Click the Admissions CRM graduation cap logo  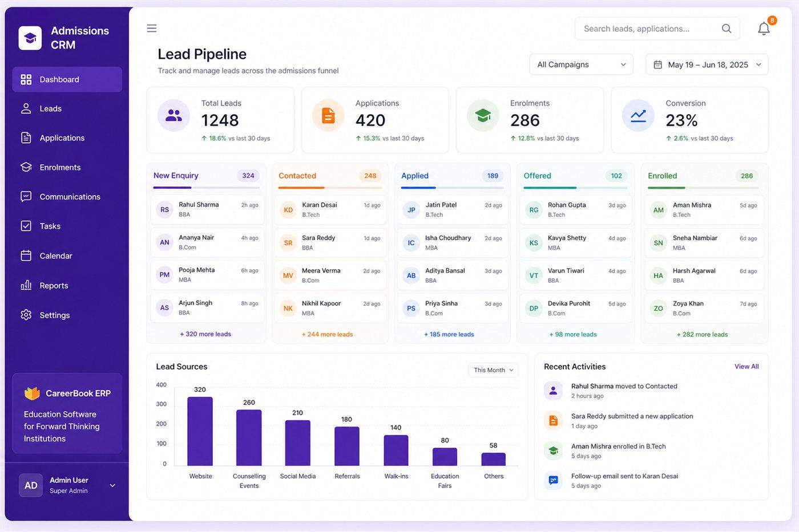tap(30, 38)
